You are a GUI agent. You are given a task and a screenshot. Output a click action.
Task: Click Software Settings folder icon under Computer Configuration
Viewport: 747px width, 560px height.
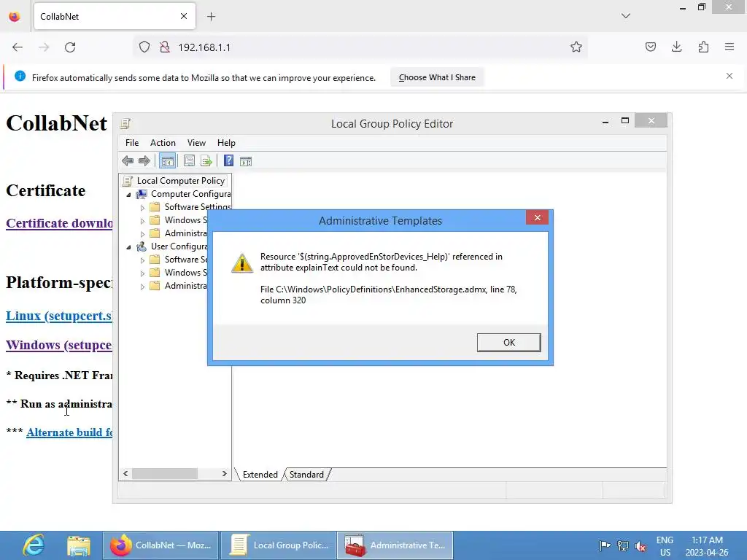click(x=155, y=206)
